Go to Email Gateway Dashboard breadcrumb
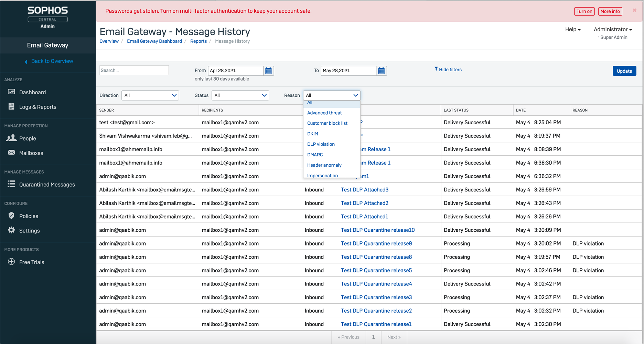Viewport: 644px width, 344px height. coord(154,41)
